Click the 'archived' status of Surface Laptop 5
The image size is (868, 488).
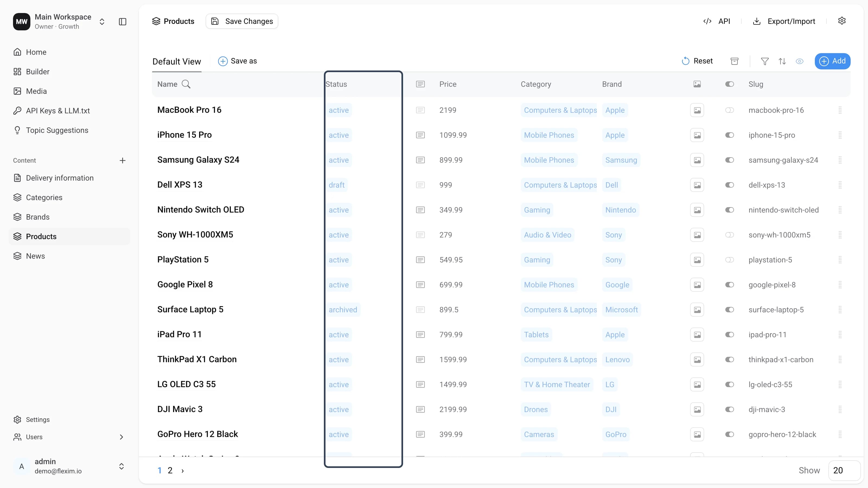[x=343, y=310]
